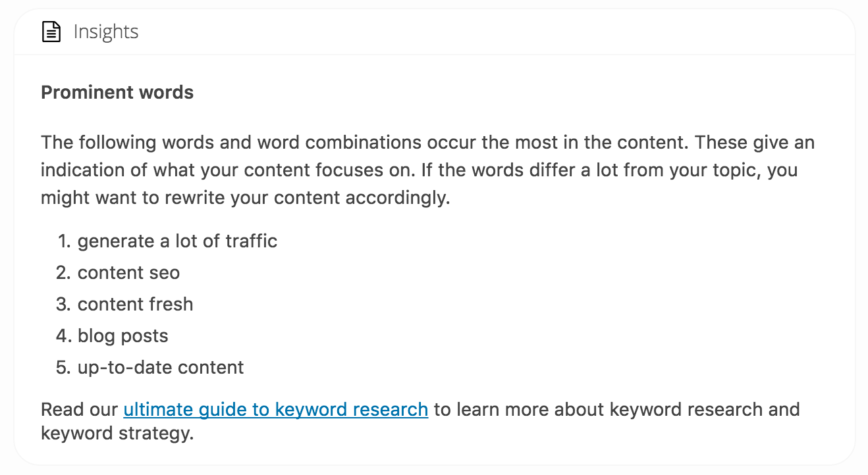Select list item 'generate a lot of traffic'
Screen dimensions: 868x475
point(177,241)
